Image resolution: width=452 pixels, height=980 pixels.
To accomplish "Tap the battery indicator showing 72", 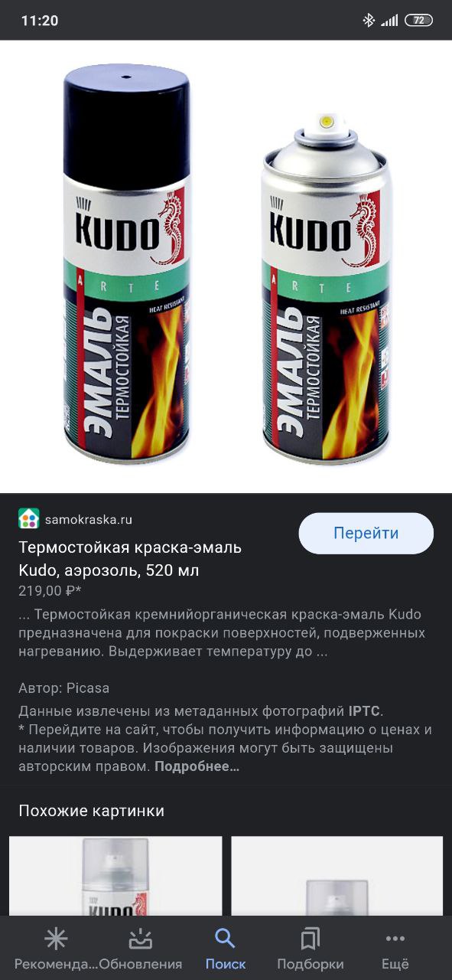I will [418, 21].
